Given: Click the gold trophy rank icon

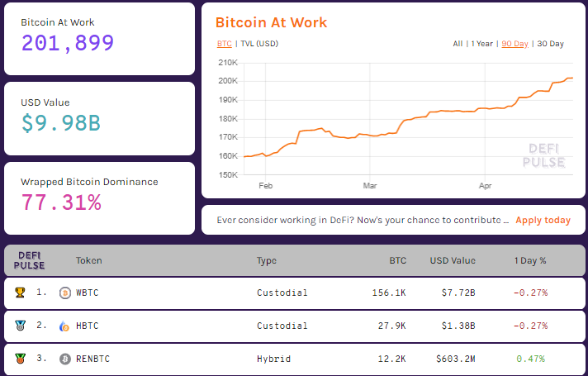Looking at the screenshot, I should pyautogui.click(x=20, y=293).
